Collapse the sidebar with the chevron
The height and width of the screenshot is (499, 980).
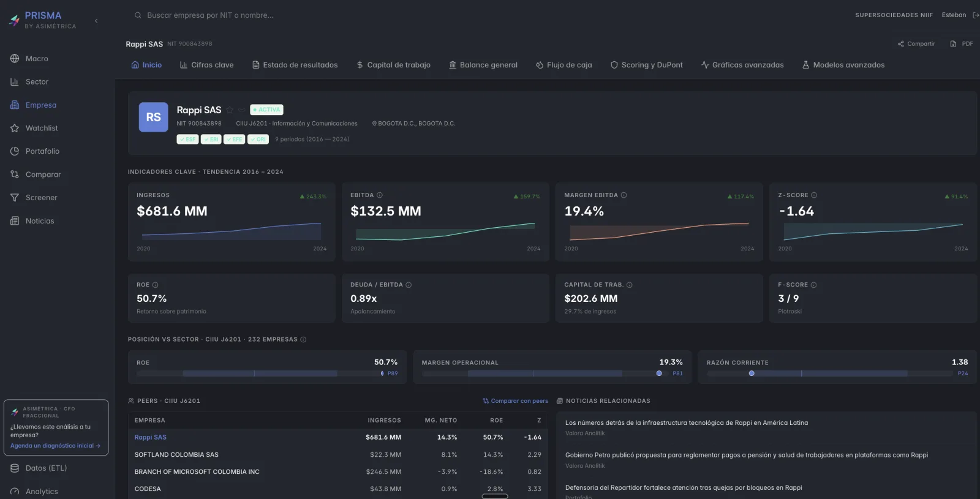pos(96,21)
